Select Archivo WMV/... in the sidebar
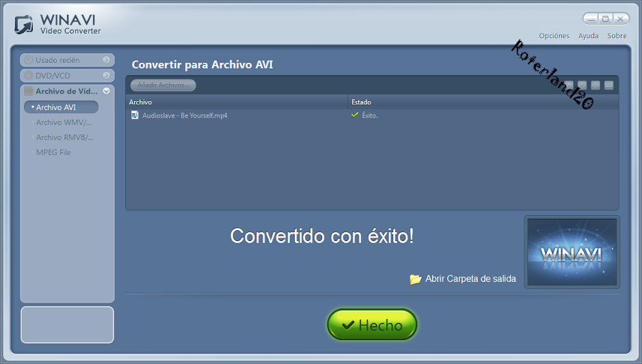The height and width of the screenshot is (364, 642). pos(64,122)
